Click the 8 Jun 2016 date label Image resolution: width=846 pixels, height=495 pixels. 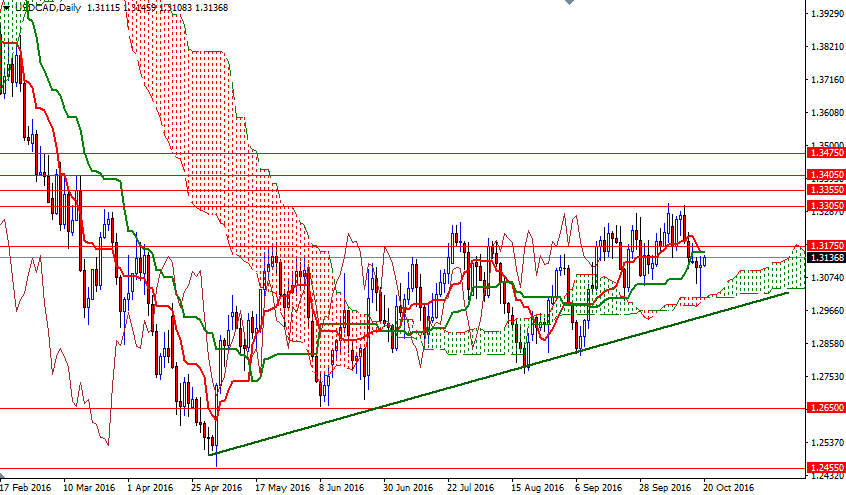tap(342, 488)
